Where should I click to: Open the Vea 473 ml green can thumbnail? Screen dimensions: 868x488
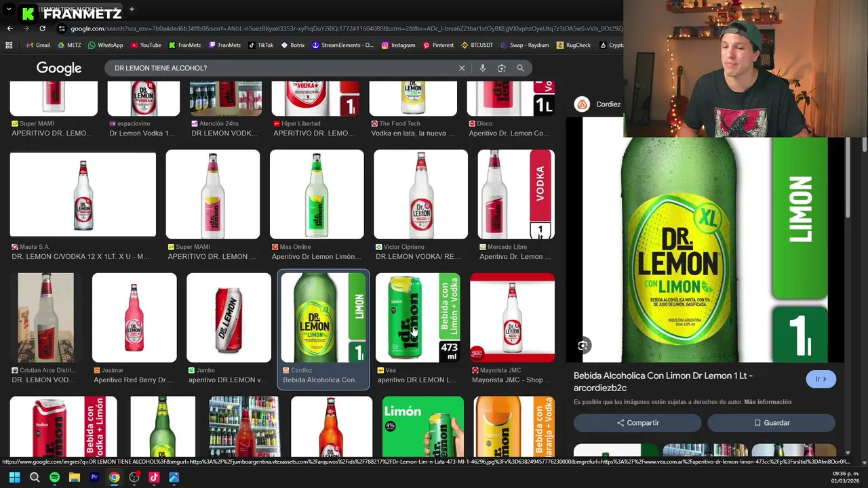point(418,318)
